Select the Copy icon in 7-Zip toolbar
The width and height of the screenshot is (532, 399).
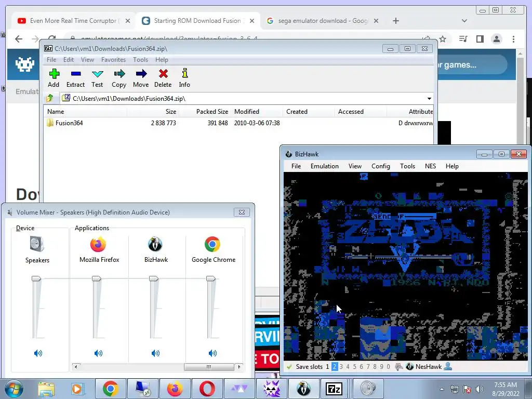pyautogui.click(x=119, y=78)
